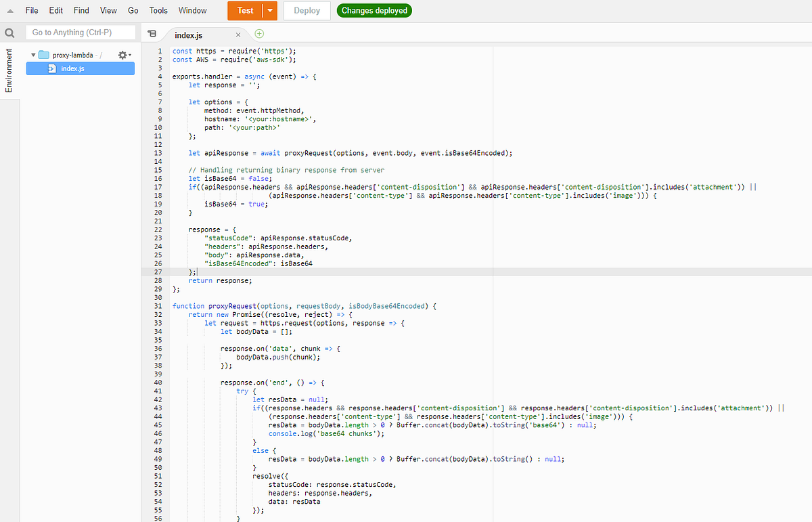This screenshot has width=812, height=522.
Task: Open the File menu
Action: pos(32,11)
